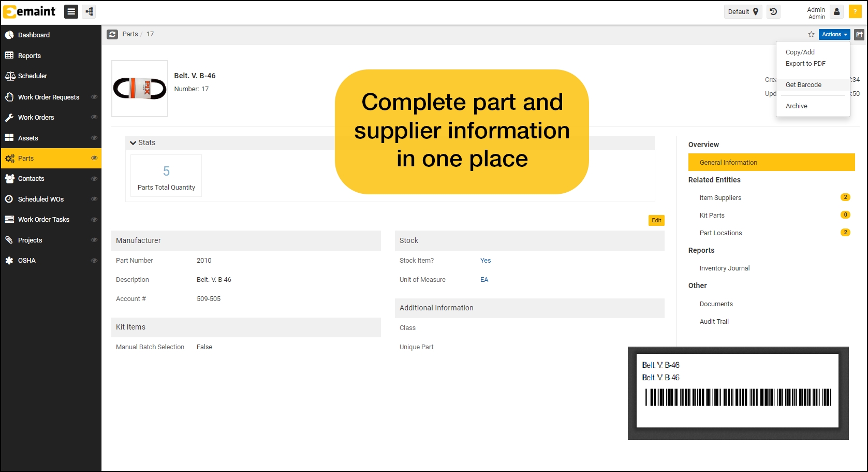
Task: Go to Work Order Requests
Action: coord(48,97)
